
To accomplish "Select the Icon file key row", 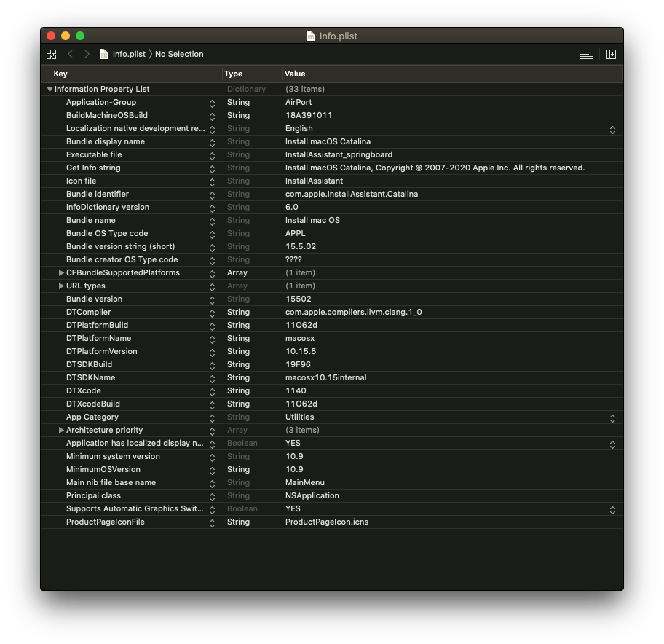I will coord(81,181).
